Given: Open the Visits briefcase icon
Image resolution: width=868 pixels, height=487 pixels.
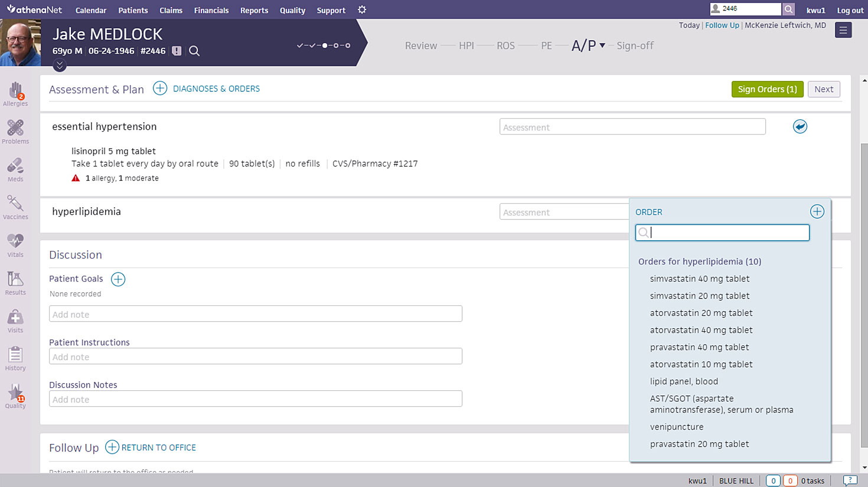Looking at the screenshot, I should tap(15, 317).
